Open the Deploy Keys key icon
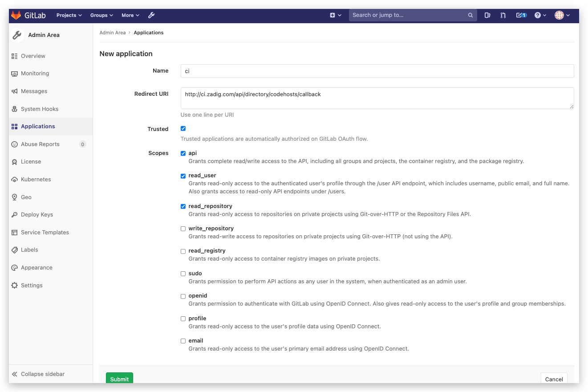588x392 pixels. [x=15, y=214]
